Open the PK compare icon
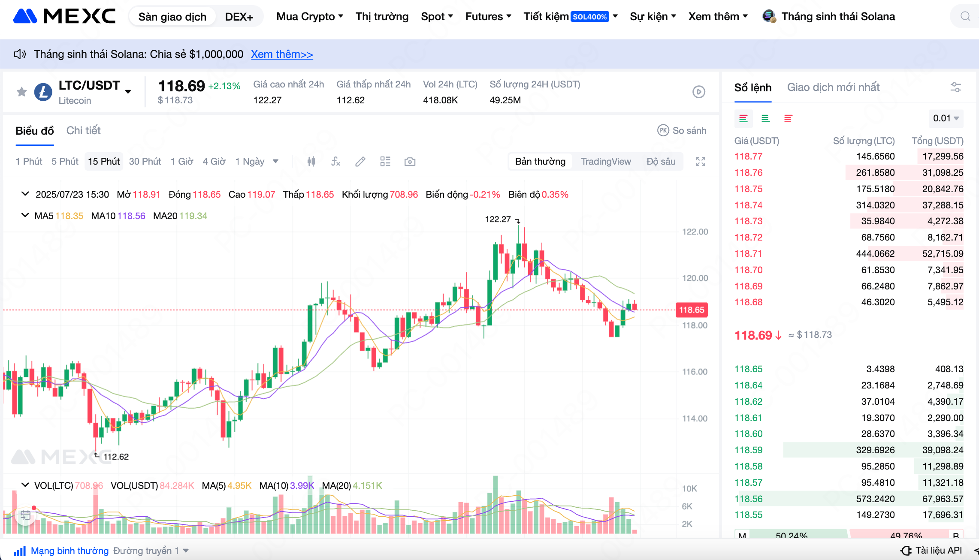This screenshot has height=560, width=979. coord(663,130)
